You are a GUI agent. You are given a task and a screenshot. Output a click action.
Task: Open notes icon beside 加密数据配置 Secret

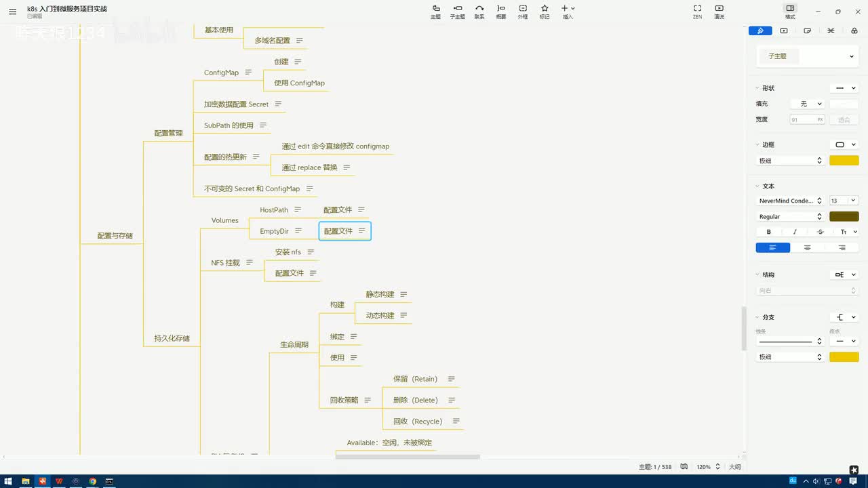point(278,104)
